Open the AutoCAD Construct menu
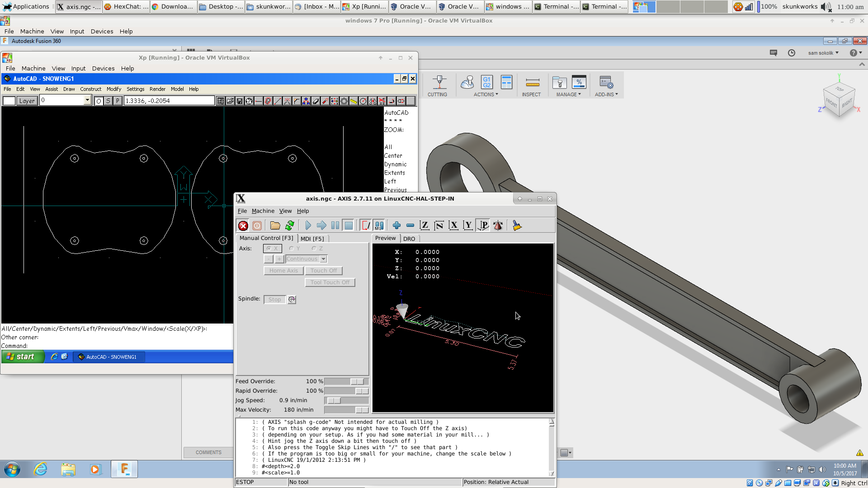Screen dimensions: 868x488 point(90,89)
